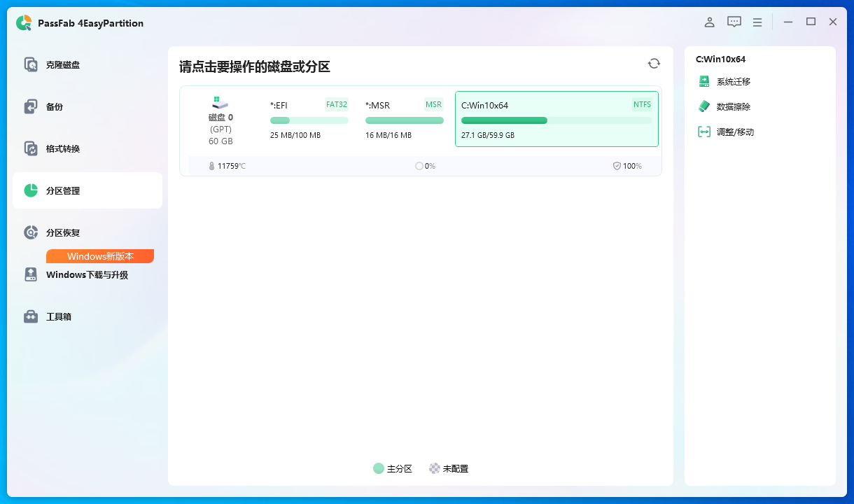Select the *:EFI FAT32 partition
This screenshot has height=504, width=854.
309,119
